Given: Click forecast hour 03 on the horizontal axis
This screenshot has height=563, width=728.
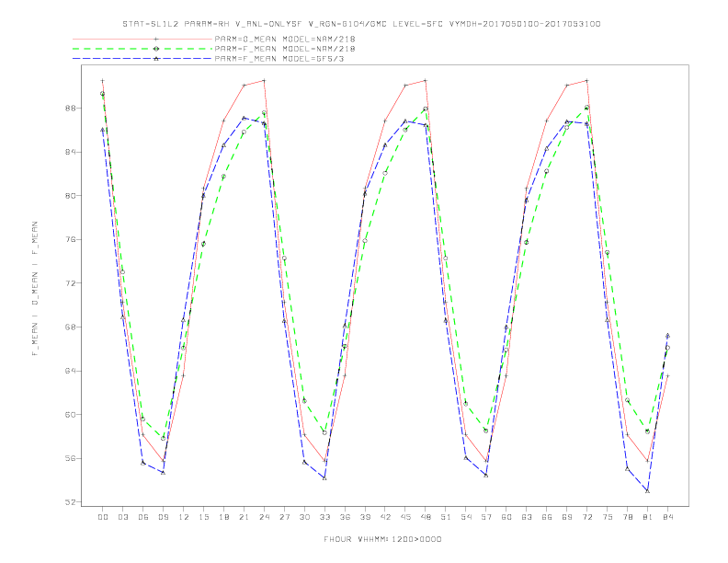Looking at the screenshot, I should [x=122, y=517].
